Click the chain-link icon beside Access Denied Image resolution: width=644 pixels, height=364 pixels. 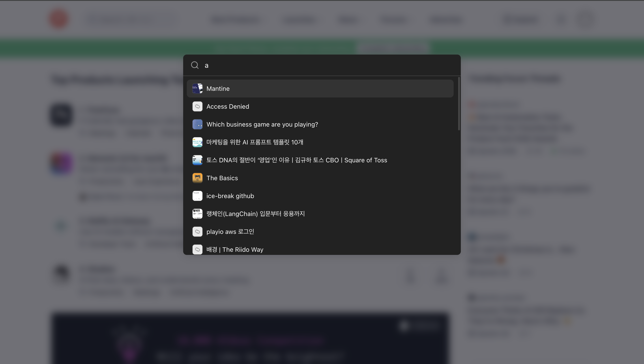tap(197, 106)
